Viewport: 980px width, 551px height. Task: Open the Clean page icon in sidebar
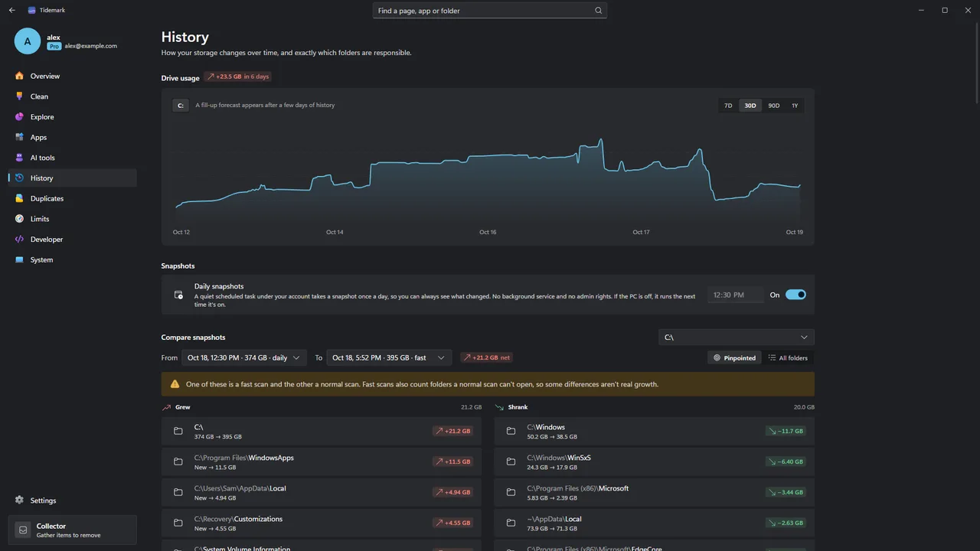point(20,96)
